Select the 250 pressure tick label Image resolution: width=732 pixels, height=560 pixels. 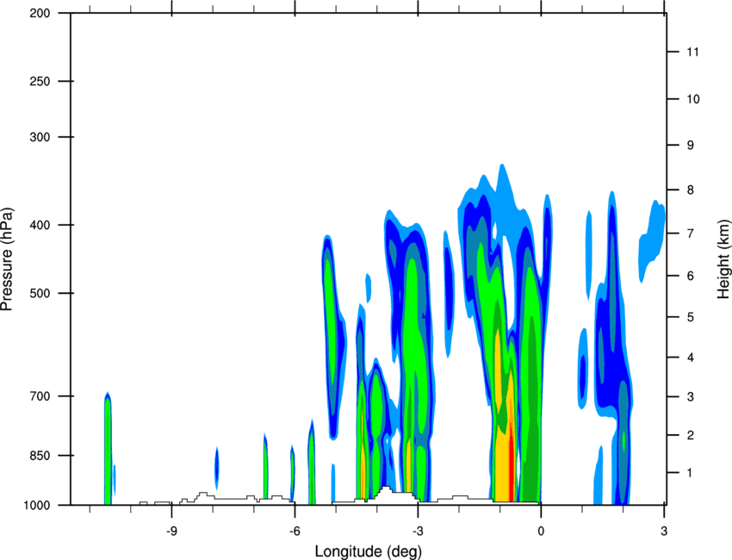pos(40,81)
